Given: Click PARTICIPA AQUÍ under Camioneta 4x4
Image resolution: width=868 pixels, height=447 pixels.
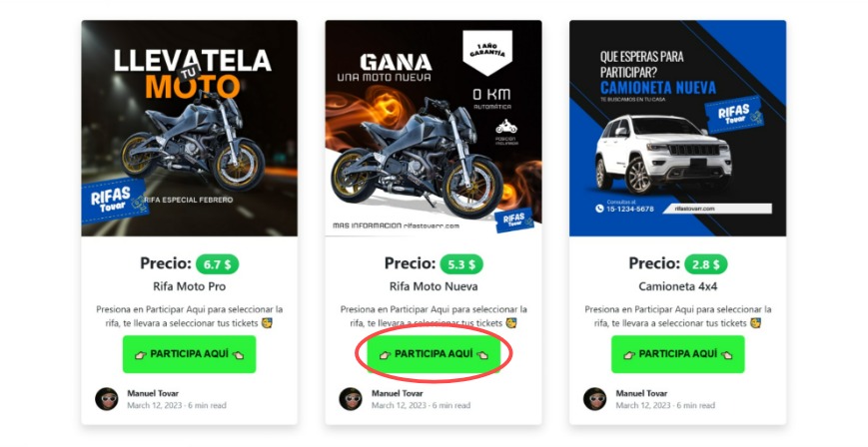Looking at the screenshot, I should pos(677,354).
